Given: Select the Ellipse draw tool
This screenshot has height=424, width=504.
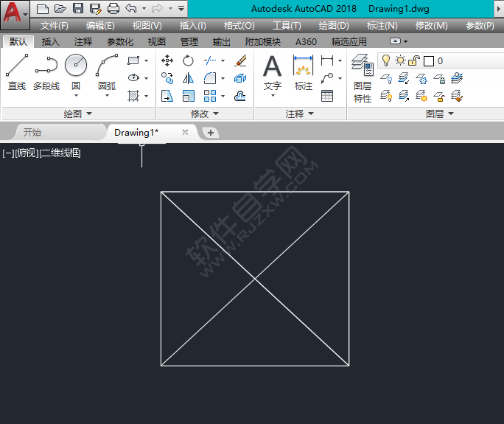Looking at the screenshot, I should 133,78.
